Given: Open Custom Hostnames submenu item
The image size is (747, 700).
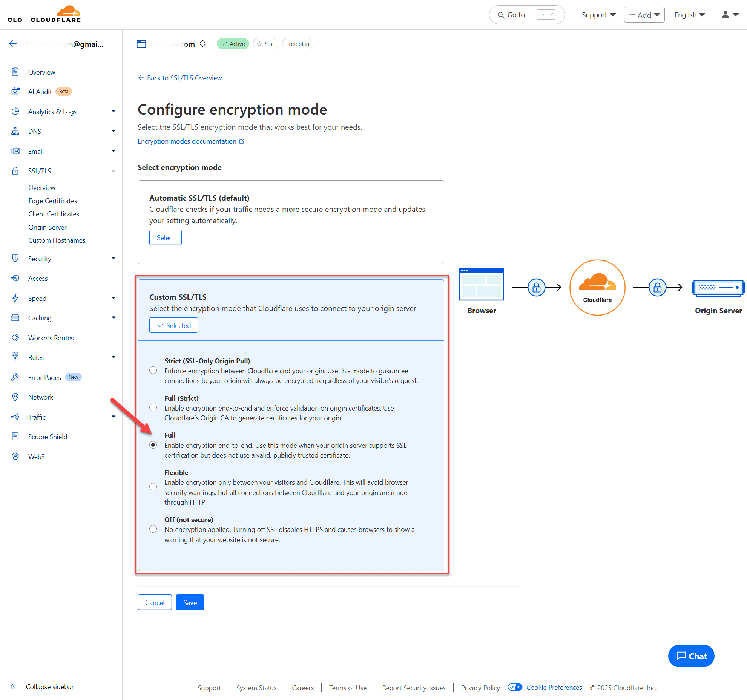Looking at the screenshot, I should [57, 240].
